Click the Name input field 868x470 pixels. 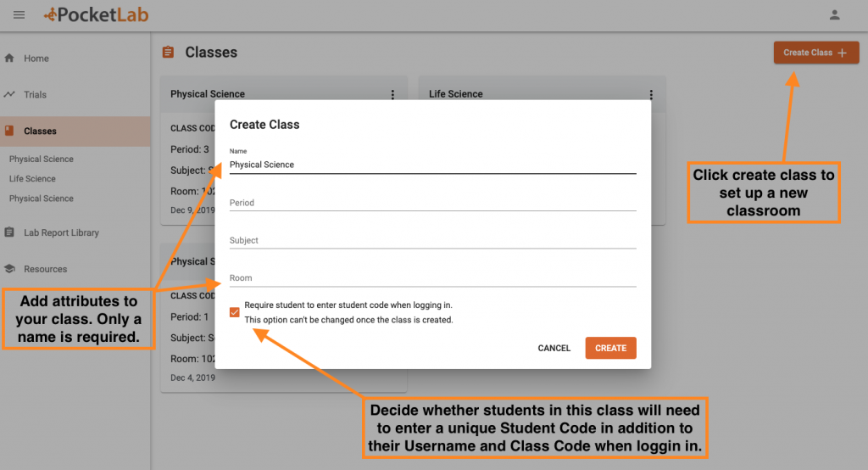pyautogui.click(x=432, y=165)
